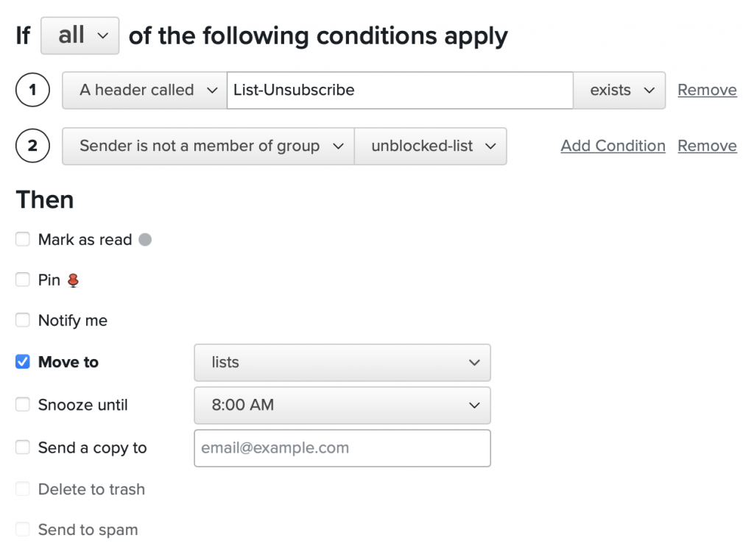The height and width of the screenshot is (560, 754).
Task: Click condition number 2 circle
Action: pos(32,146)
